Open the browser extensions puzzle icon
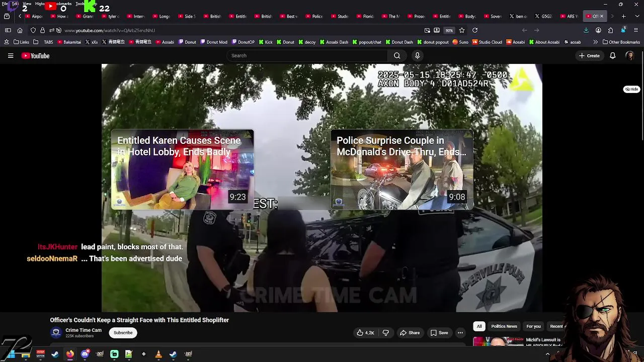 610,30
